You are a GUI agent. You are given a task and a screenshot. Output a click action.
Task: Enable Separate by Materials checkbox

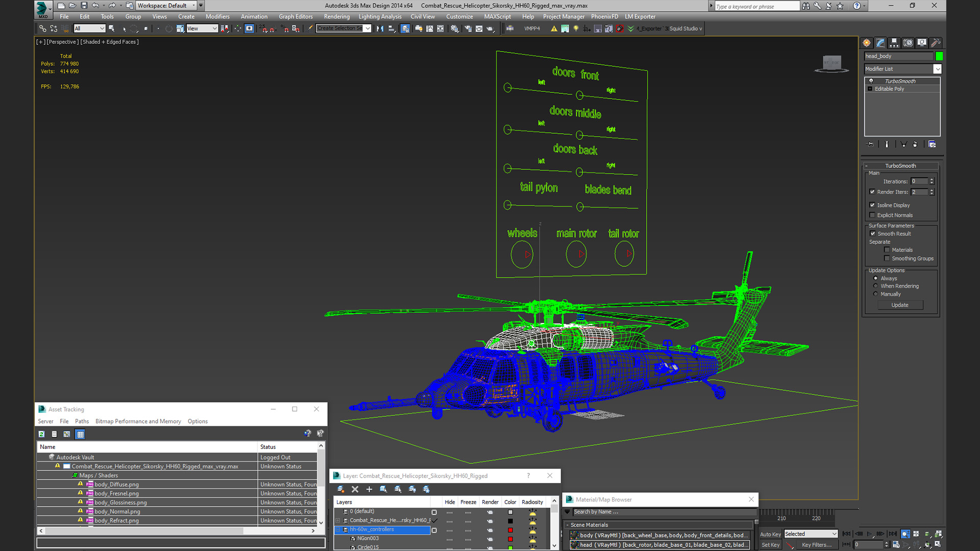(887, 250)
